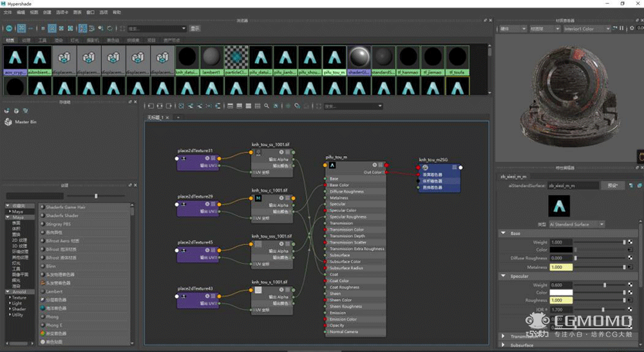Click the 预设 presets button

point(613,186)
